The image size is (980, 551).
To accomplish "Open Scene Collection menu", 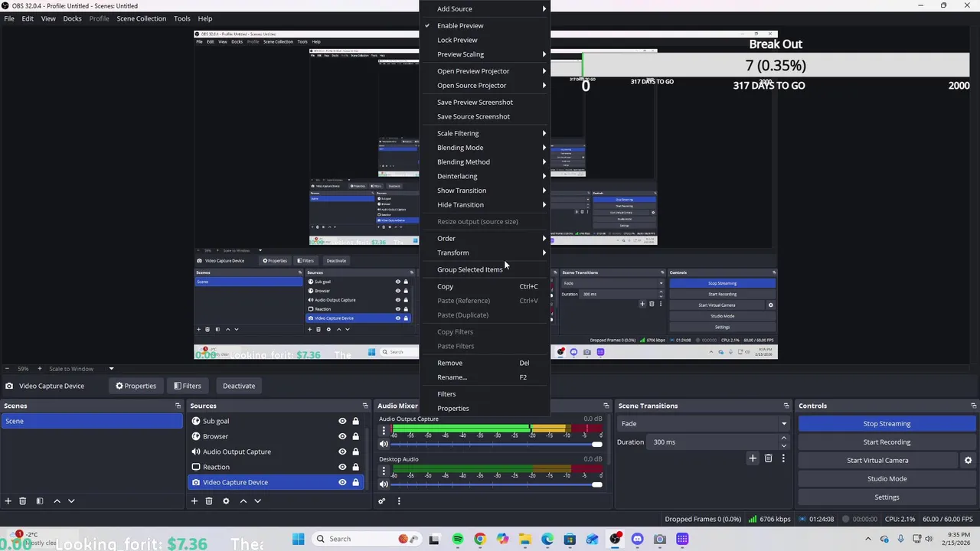I will (x=141, y=18).
